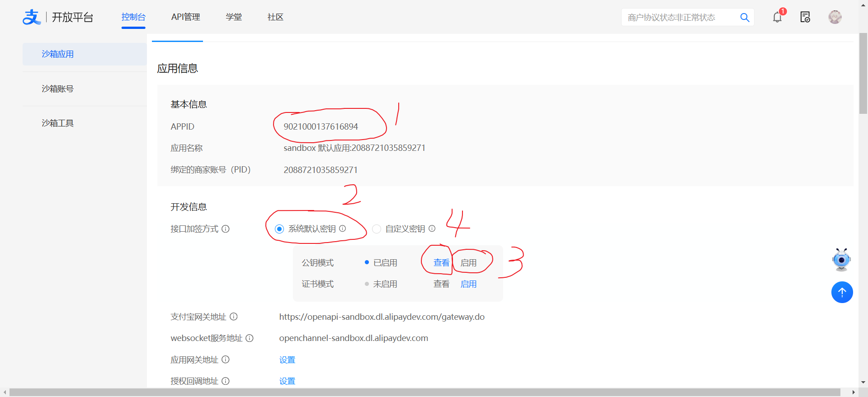Click info icon beside 系统默认密钥

[x=343, y=229]
